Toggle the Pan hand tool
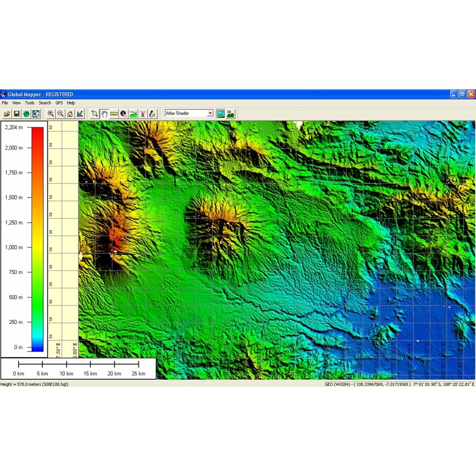Image resolution: width=476 pixels, height=476 pixels. tap(105, 114)
